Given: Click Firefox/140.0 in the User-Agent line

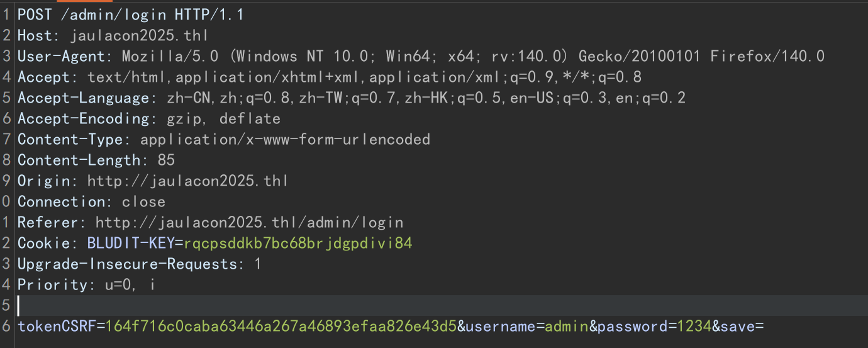Looking at the screenshot, I should (767, 56).
